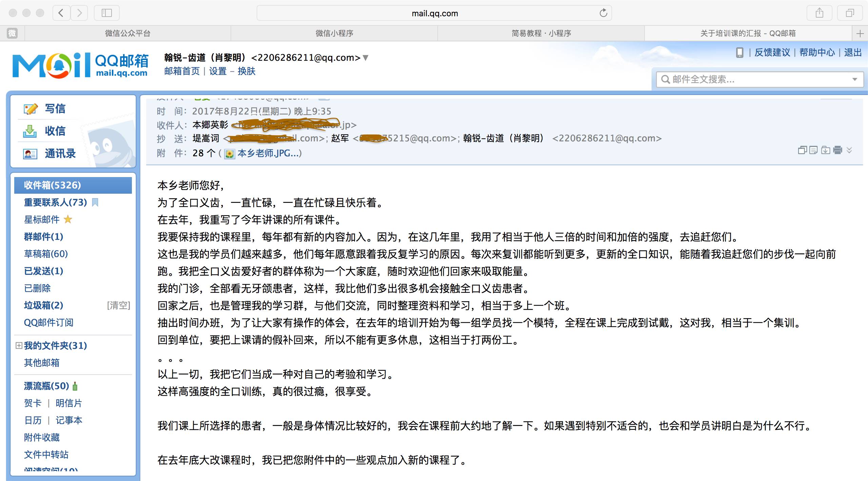
Task: Click the Safari share icon
Action: coord(820,13)
